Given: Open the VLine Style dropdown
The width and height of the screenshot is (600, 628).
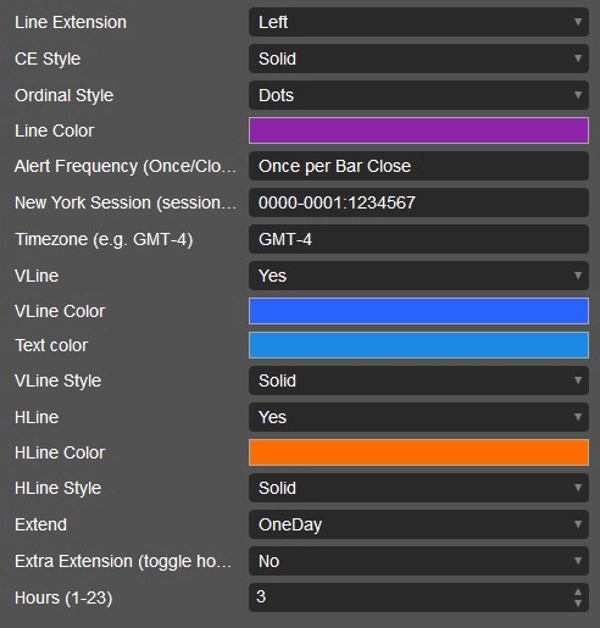Looking at the screenshot, I should pos(418,381).
